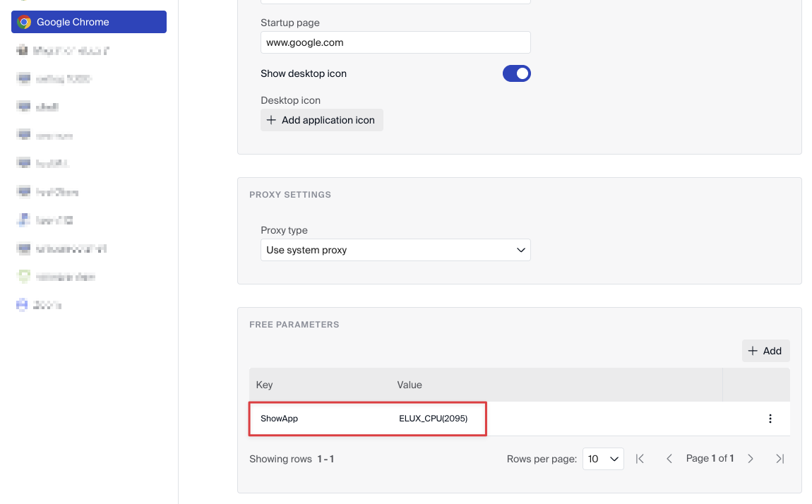812x504 pixels.
Task: Select the ShowApp key cell
Action: [280, 419]
